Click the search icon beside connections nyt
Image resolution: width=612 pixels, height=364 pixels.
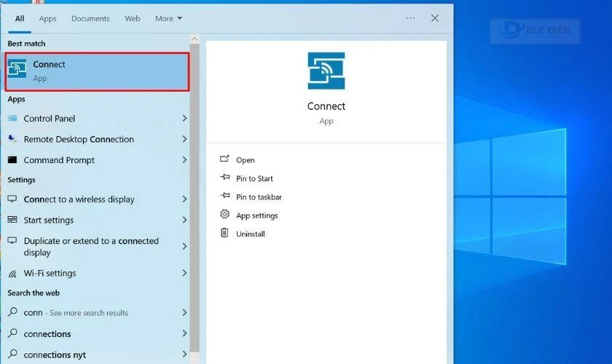point(12,355)
